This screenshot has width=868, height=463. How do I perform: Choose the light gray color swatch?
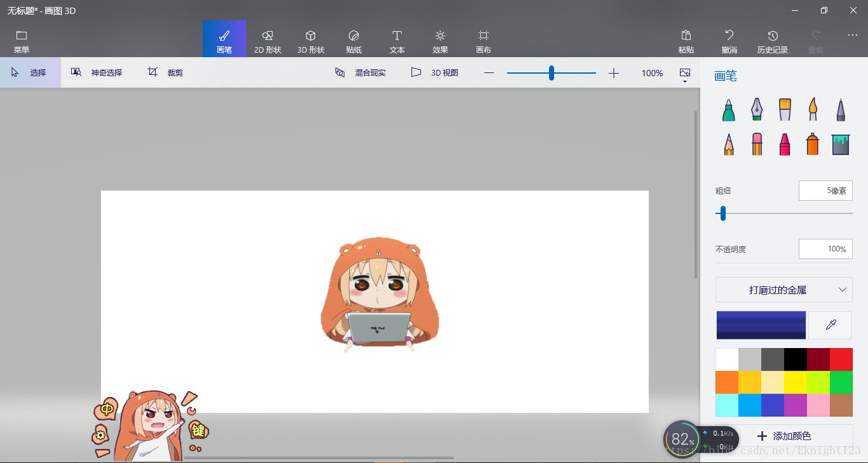(x=750, y=359)
